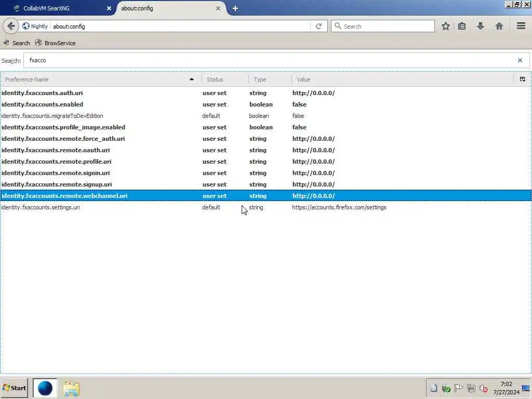This screenshot has width=532, height=399.
Task: Show bookmarks list icon
Action: pyautogui.click(x=462, y=26)
